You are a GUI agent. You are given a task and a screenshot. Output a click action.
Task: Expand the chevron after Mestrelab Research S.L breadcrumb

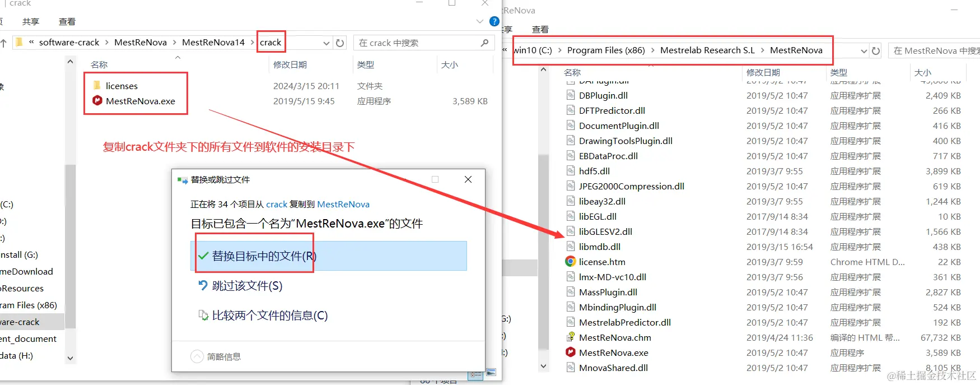coord(762,50)
